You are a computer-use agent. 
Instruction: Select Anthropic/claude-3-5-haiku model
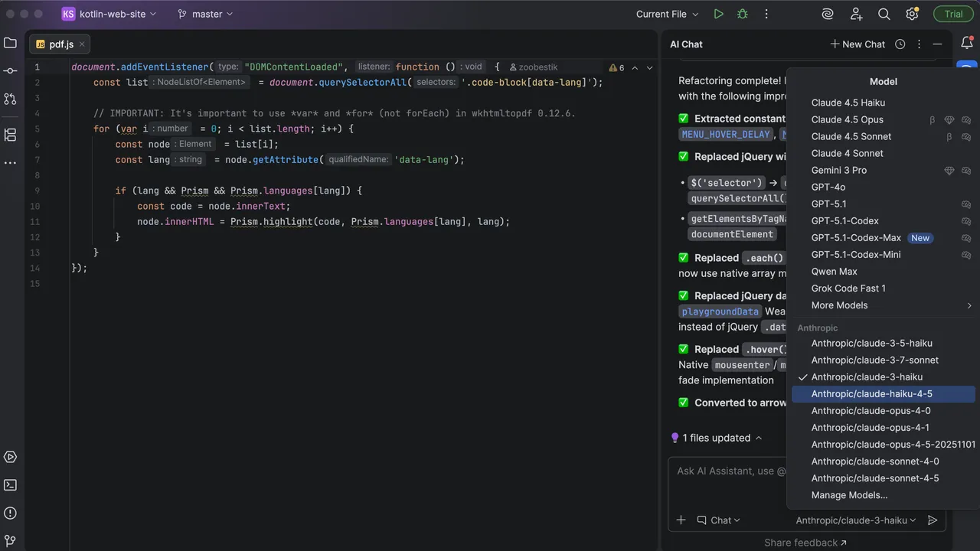coord(884,344)
